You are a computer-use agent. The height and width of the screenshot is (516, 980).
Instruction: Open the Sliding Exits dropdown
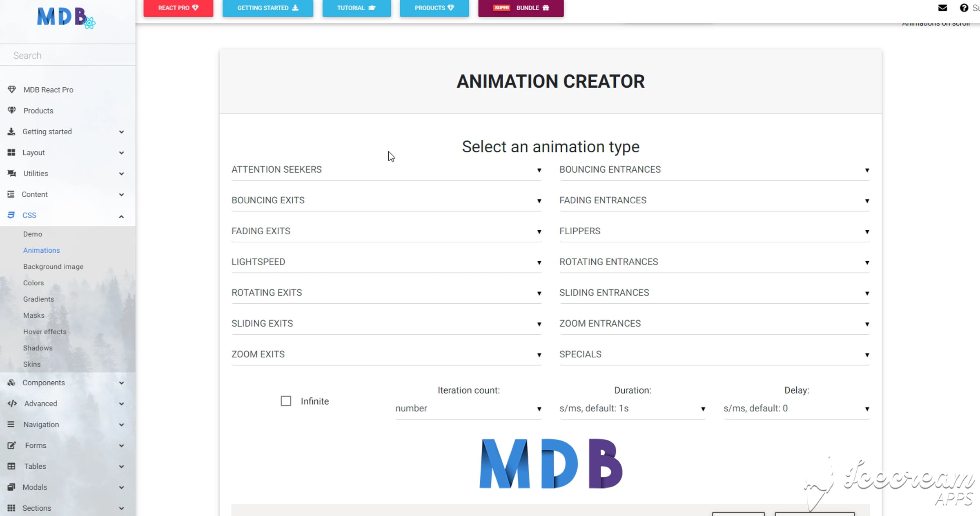click(x=387, y=324)
